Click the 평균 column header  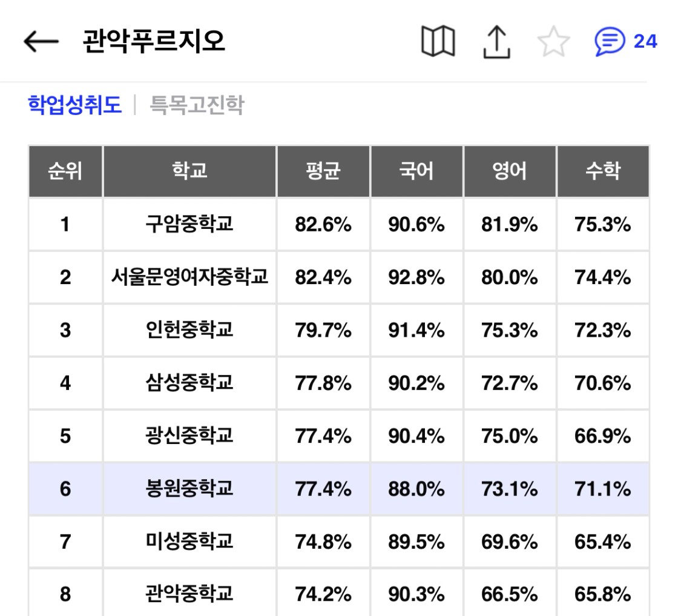click(x=323, y=171)
